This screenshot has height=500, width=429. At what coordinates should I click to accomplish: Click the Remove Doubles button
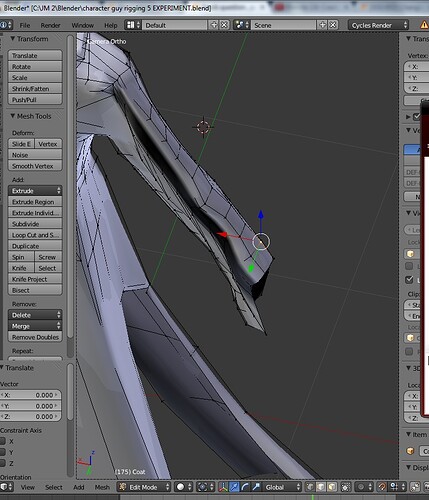point(35,337)
